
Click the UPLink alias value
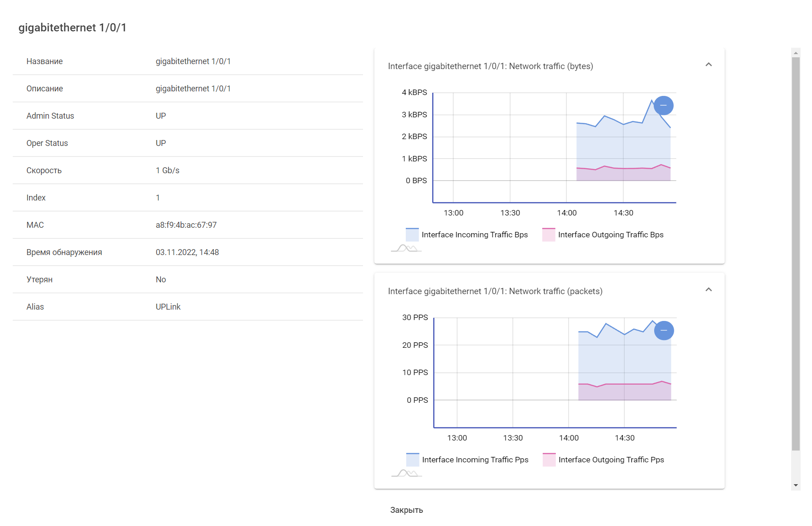click(168, 307)
